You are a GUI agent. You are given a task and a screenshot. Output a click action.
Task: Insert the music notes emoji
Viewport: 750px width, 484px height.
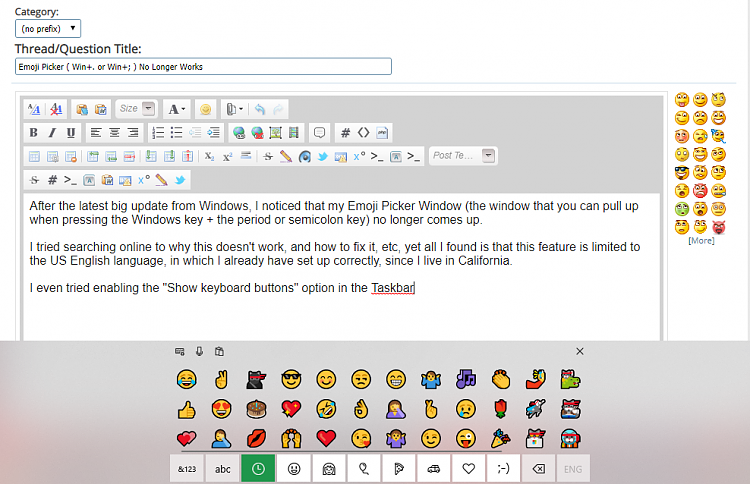point(466,379)
